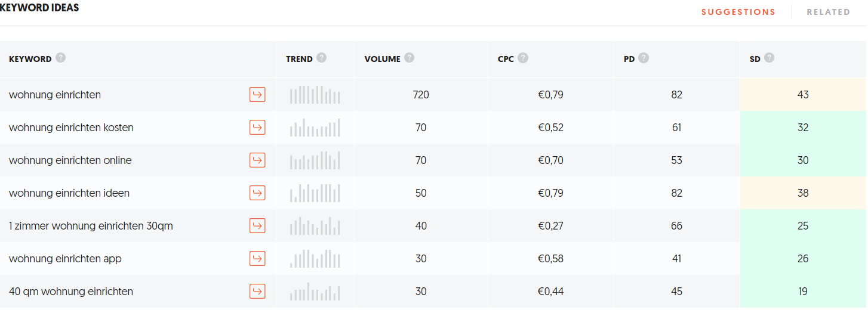Screen dimensions: 868x310
Task: Click arrow icon next to 'wohnung einrichten ideen'
Action: point(257,193)
